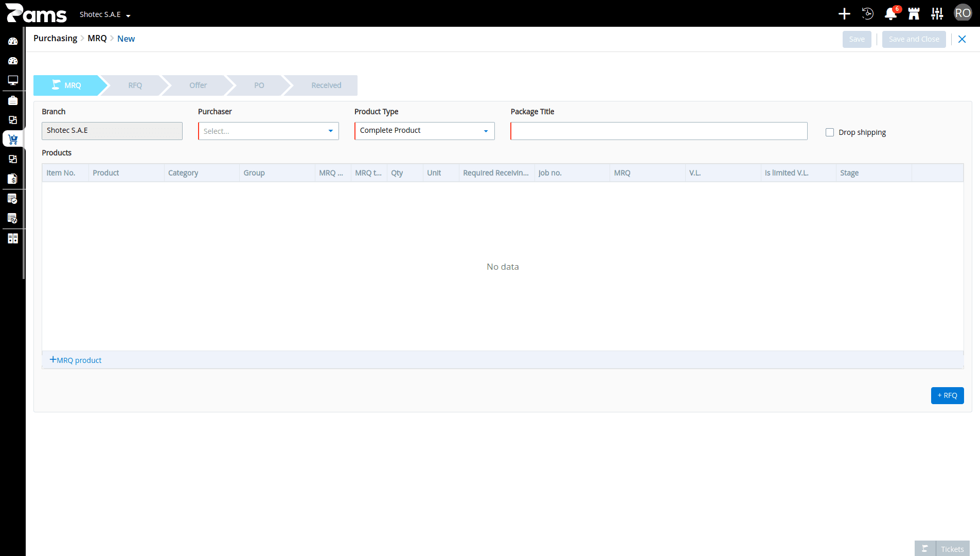Viewport: 980px width, 556px height.
Task: Open the sliders settings icon in header
Action: coord(937,14)
